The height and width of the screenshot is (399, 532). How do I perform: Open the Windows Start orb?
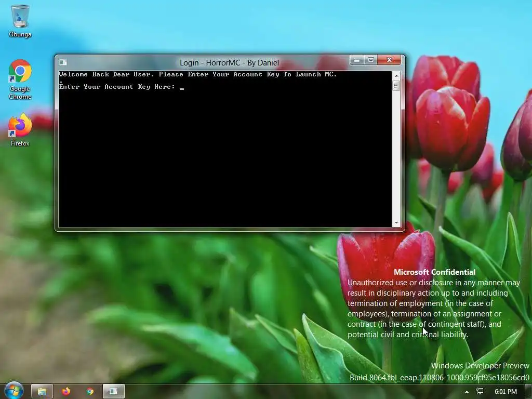[14, 391]
